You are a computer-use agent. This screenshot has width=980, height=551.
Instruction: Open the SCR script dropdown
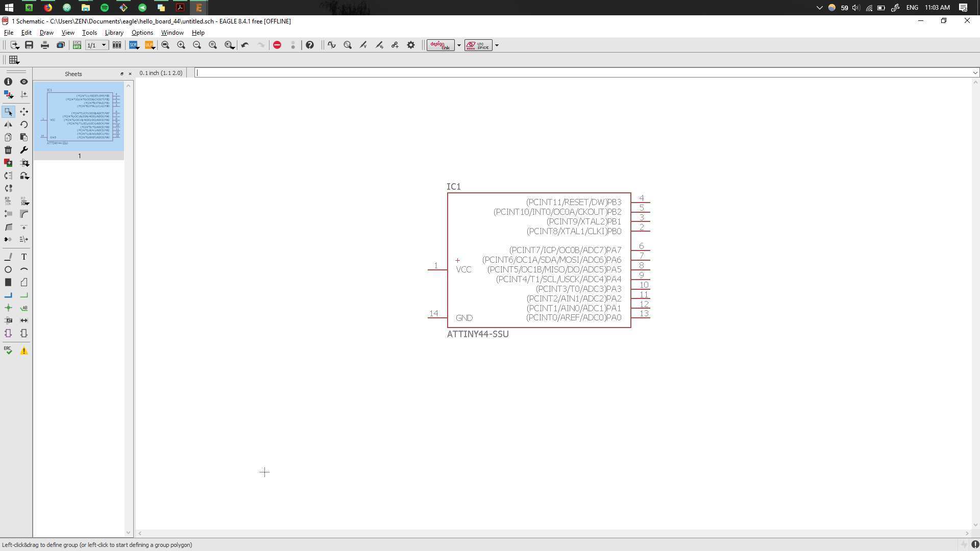click(x=134, y=45)
